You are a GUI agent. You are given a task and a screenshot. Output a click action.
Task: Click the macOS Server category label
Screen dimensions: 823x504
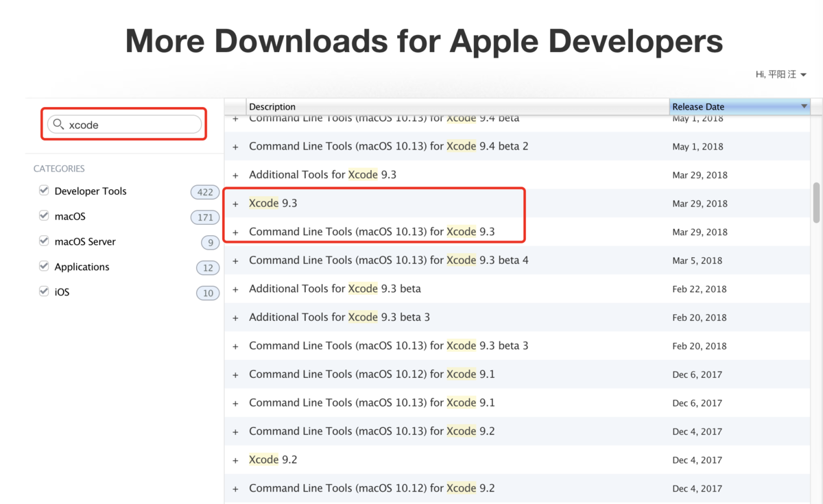click(85, 241)
